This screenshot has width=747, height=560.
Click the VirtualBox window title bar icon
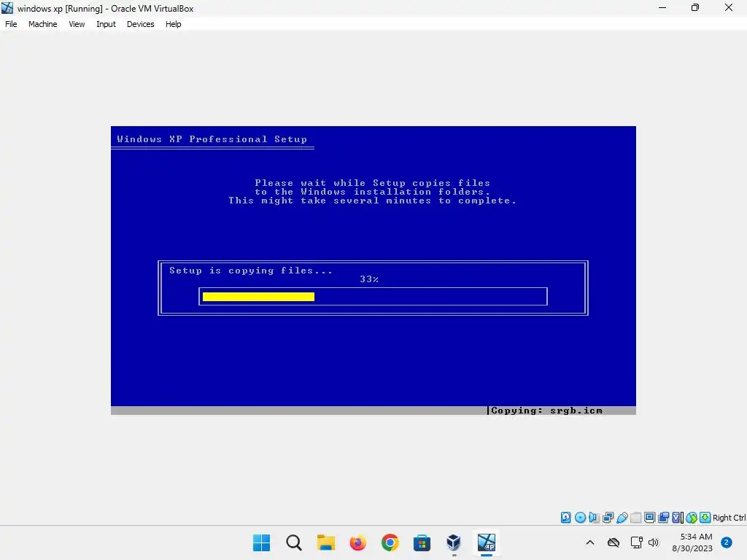7,8
